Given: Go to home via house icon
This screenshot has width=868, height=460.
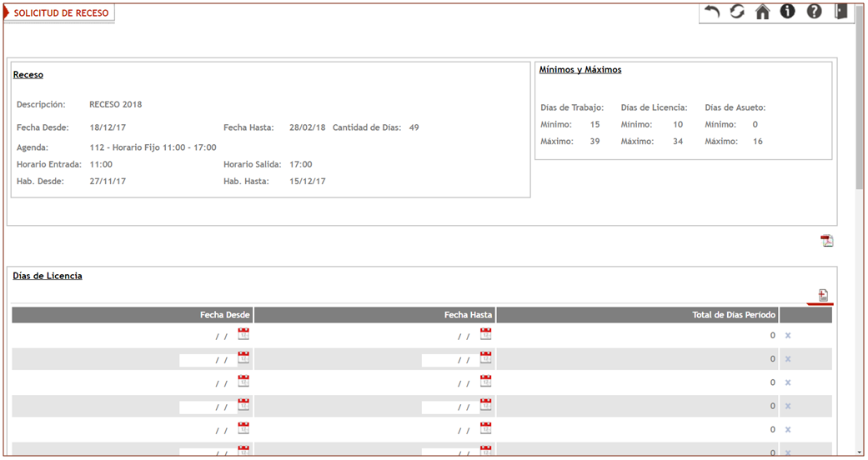Looking at the screenshot, I should (x=762, y=12).
